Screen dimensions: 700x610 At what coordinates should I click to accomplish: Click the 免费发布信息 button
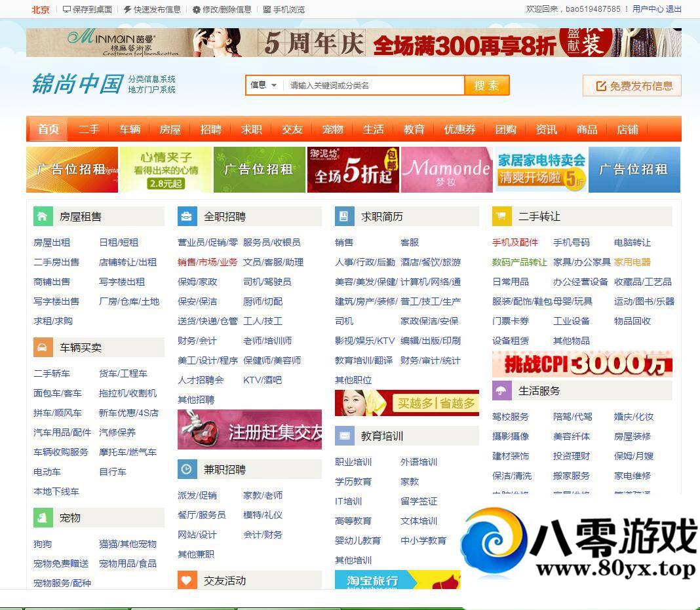pyautogui.click(x=632, y=86)
